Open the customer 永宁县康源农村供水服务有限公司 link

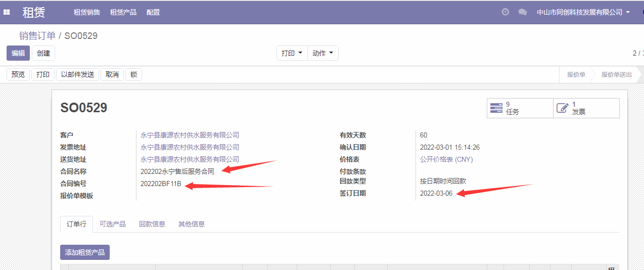pyautogui.click(x=190, y=135)
